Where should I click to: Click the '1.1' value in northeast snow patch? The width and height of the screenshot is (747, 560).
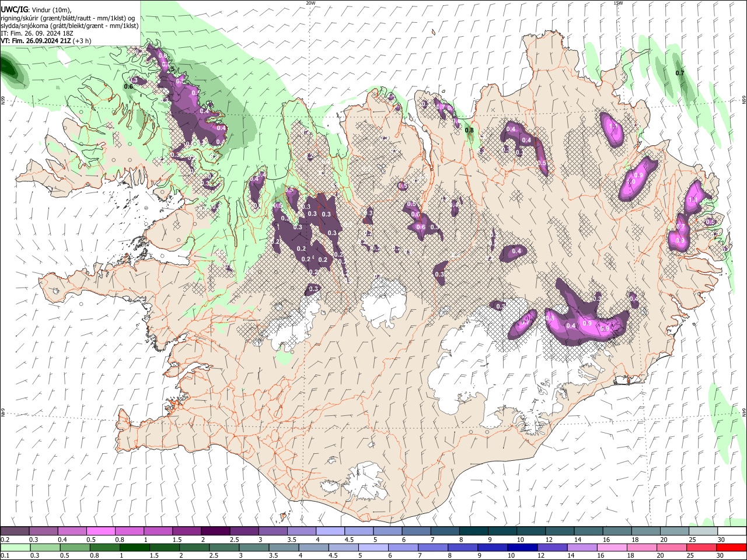click(613, 126)
